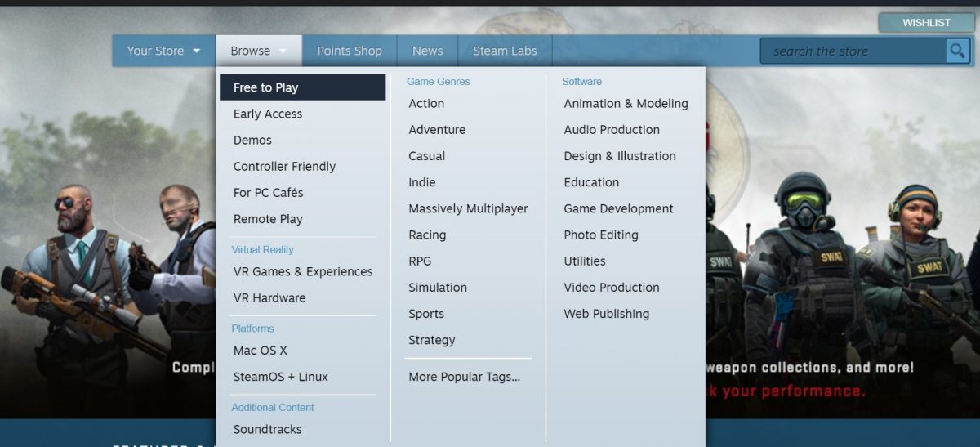The height and width of the screenshot is (447, 980).
Task: Choose Game Development software
Action: (x=618, y=208)
